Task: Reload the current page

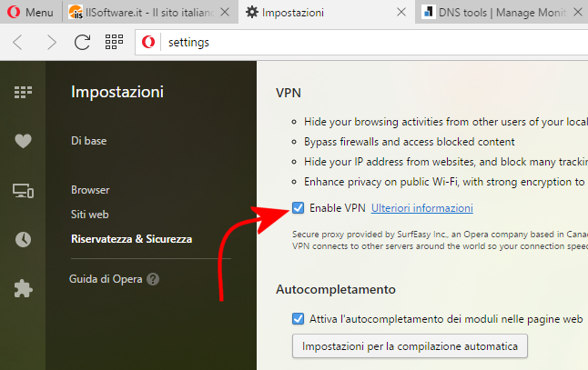Action: (82, 43)
